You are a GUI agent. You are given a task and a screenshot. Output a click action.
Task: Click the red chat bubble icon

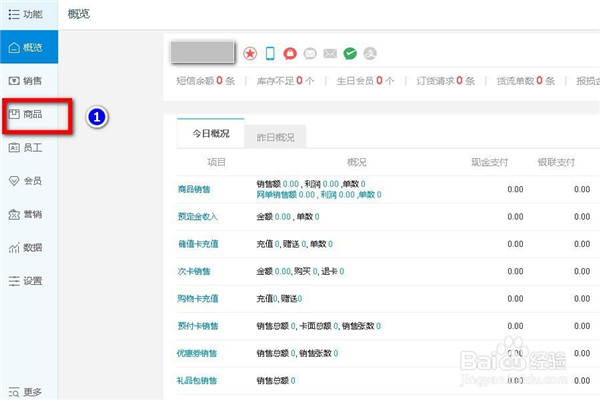click(290, 53)
